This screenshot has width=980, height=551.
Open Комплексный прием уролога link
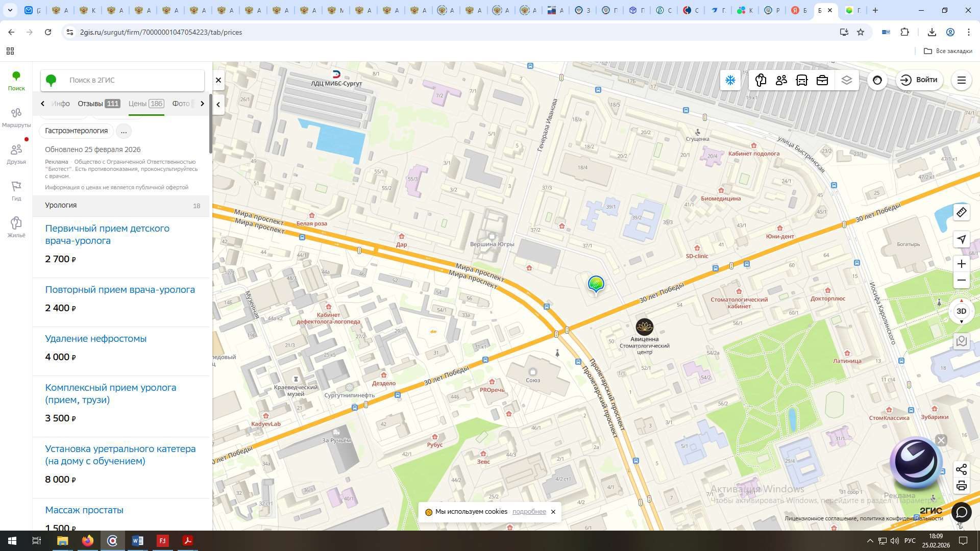111,394
